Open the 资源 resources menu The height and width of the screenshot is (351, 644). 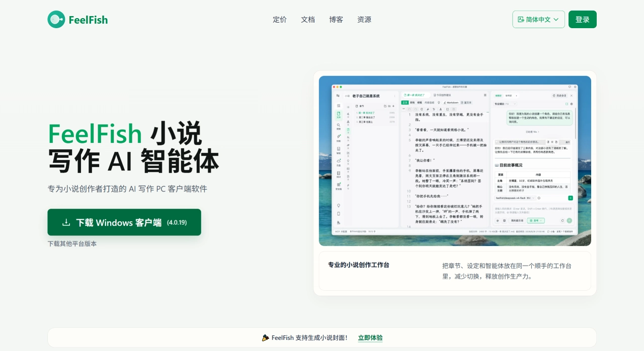click(364, 20)
